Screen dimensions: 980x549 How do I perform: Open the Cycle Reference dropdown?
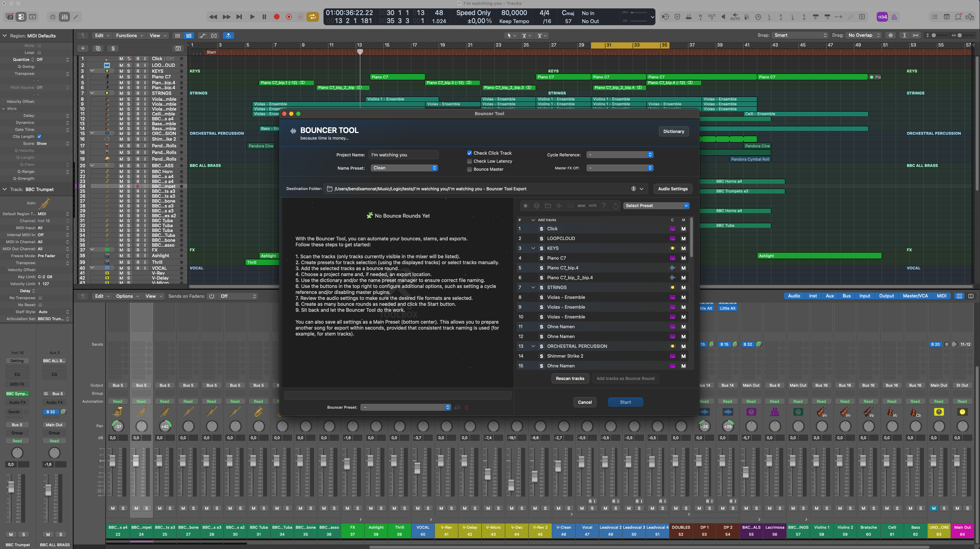pyautogui.click(x=620, y=155)
